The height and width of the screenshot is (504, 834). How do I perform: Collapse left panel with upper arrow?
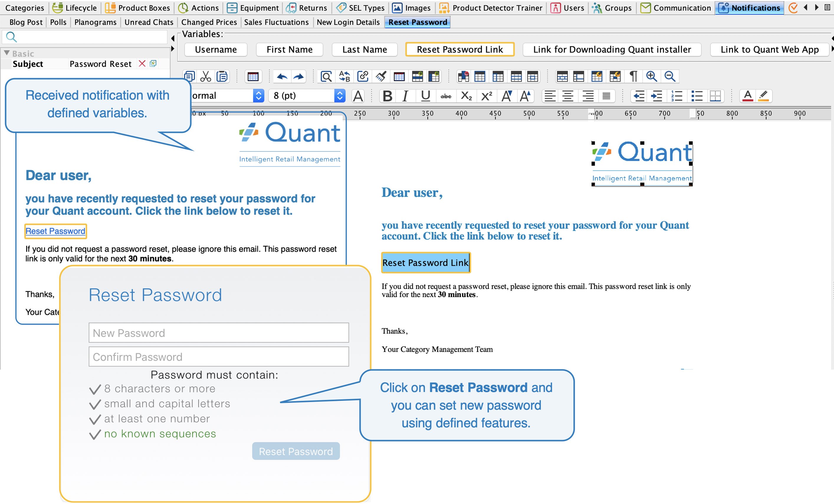pos(173,38)
